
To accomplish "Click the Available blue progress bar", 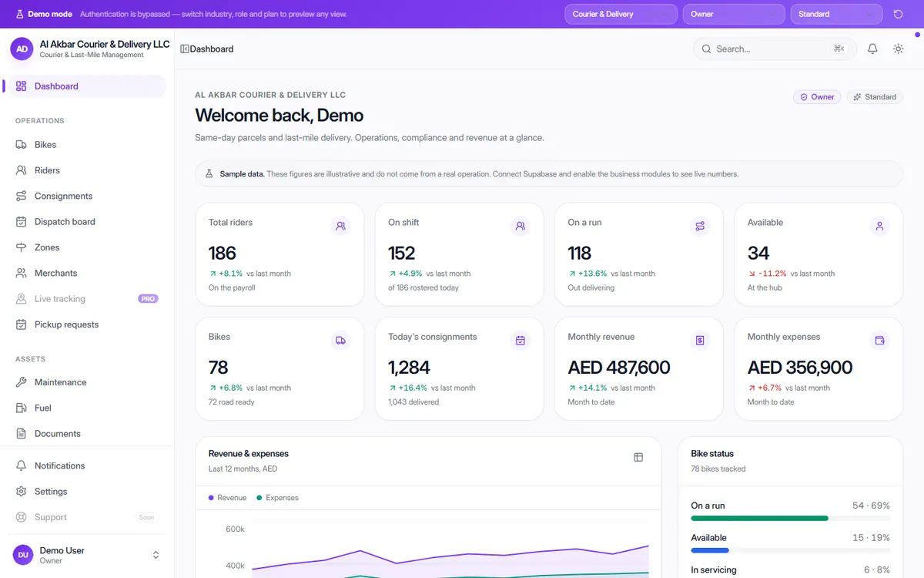I will (710, 550).
